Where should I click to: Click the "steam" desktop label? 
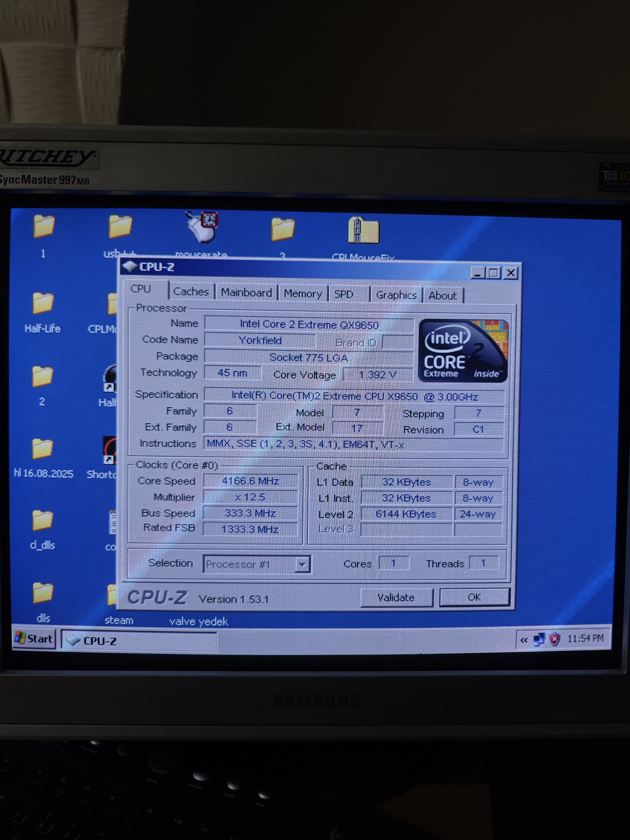pyautogui.click(x=119, y=621)
